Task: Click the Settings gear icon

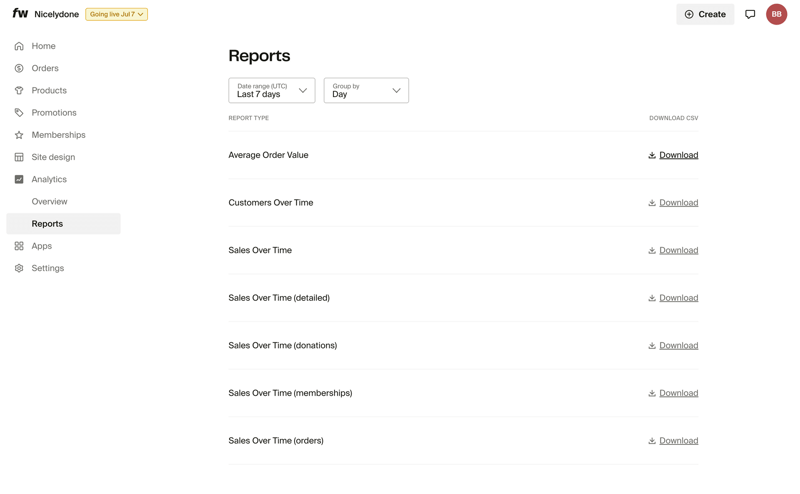Action: click(x=19, y=268)
